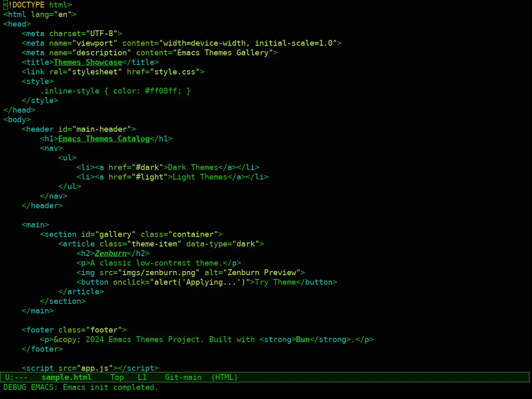
Task: Click the opening <body> tag
Action: tap(17, 120)
